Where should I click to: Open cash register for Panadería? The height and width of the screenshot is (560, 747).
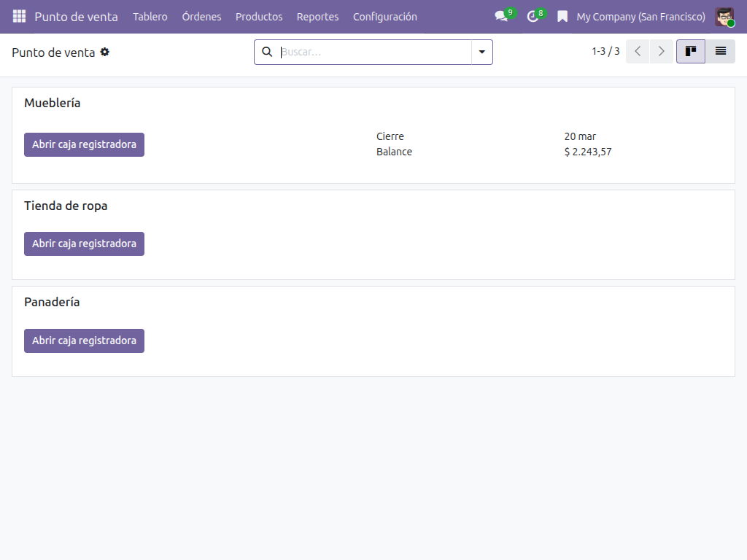(x=84, y=341)
